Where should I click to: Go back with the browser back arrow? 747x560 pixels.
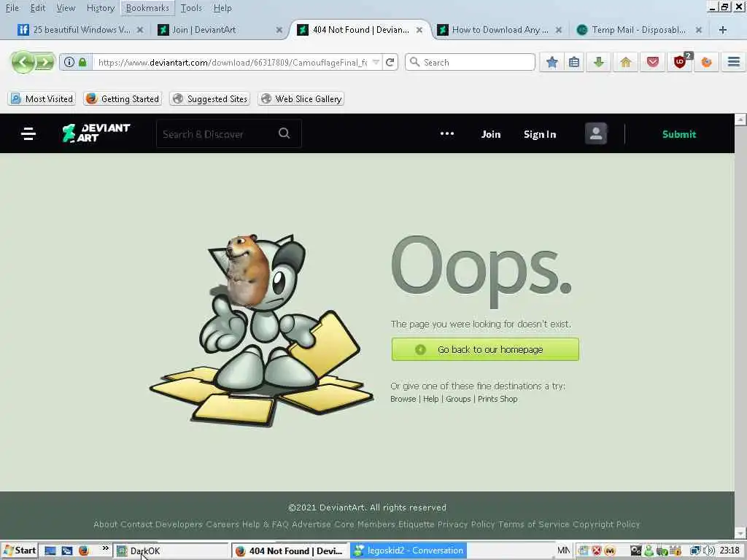click(x=22, y=62)
